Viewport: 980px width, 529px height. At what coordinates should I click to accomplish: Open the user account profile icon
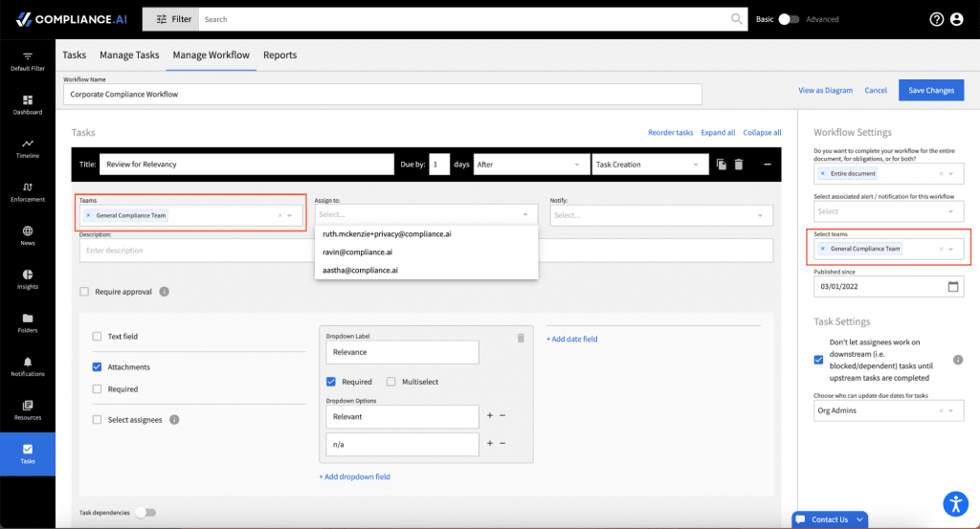956,19
